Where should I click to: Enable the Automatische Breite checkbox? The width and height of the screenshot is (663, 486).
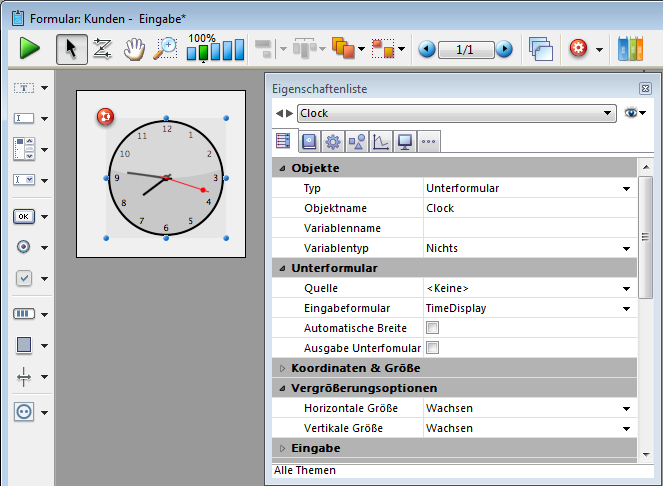point(433,328)
